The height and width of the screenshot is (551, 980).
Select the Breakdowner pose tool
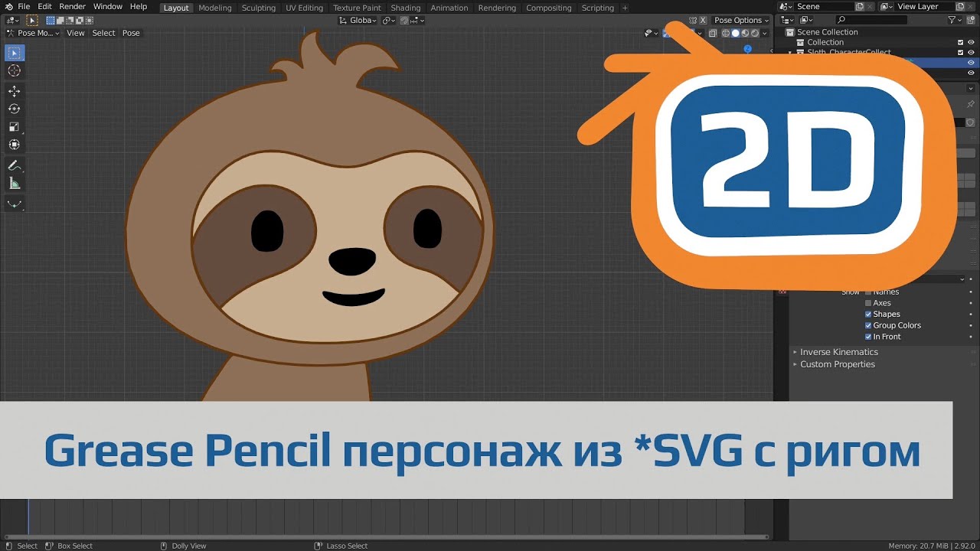tap(14, 204)
